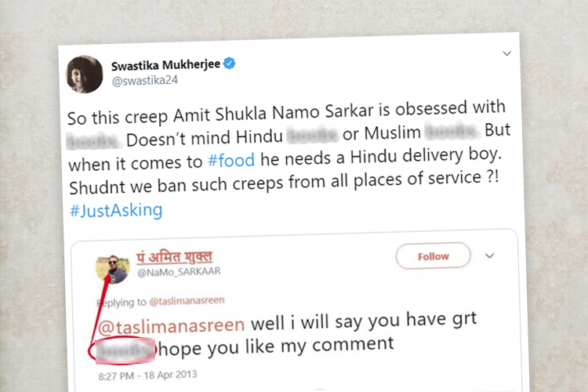The width and height of the screenshot is (588, 392).
Task: Open @taslimanasreen in Replying to line
Action: pos(187,301)
